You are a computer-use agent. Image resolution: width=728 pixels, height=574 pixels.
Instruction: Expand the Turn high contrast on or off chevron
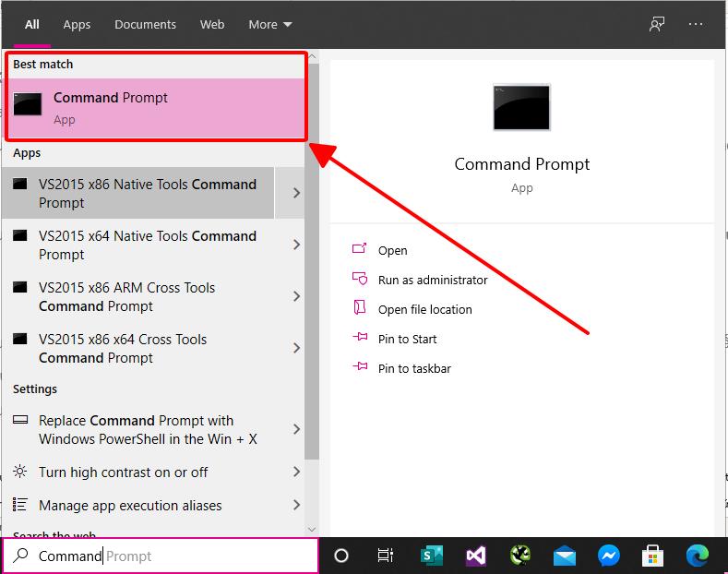coord(296,472)
